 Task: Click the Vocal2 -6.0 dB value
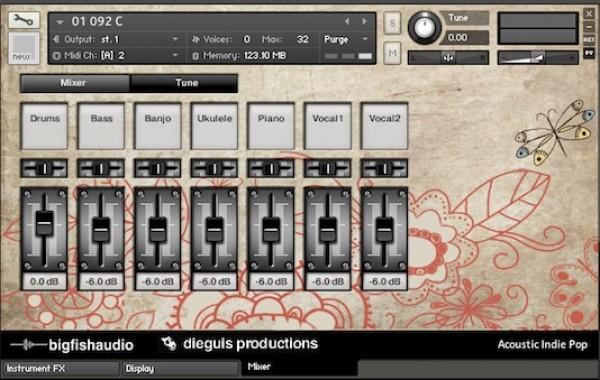[384, 282]
